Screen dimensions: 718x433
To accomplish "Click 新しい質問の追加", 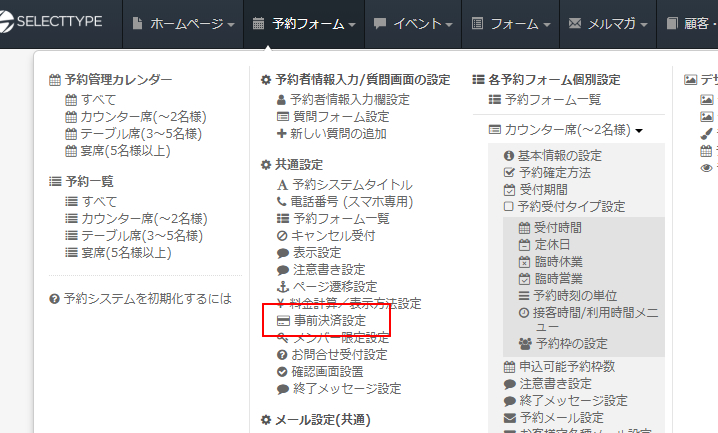I will pos(332,134).
